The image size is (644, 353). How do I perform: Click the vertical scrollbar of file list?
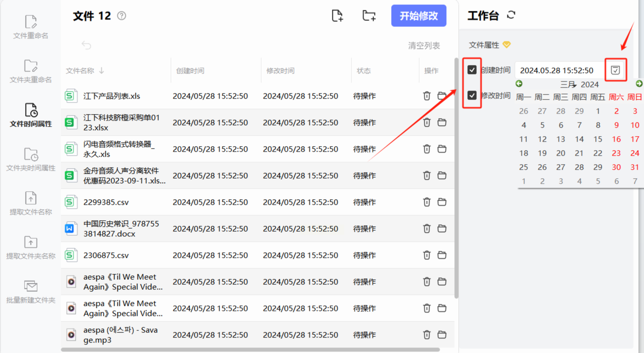click(x=456, y=178)
